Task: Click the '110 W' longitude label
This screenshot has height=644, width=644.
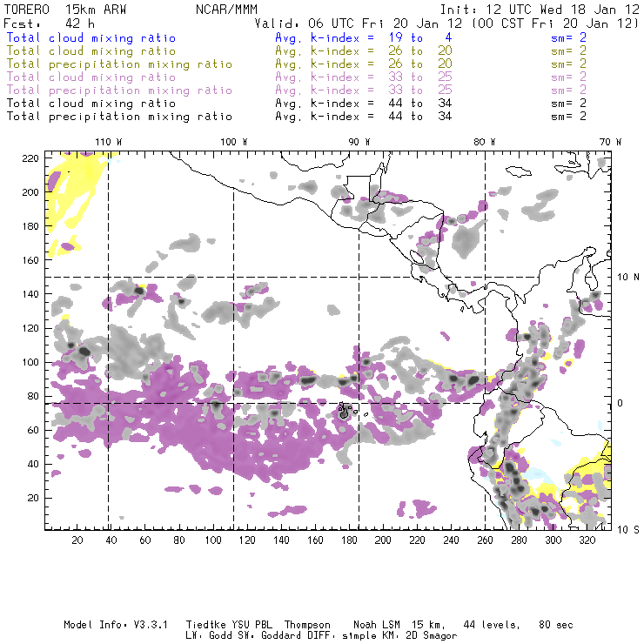Action: click(x=109, y=142)
